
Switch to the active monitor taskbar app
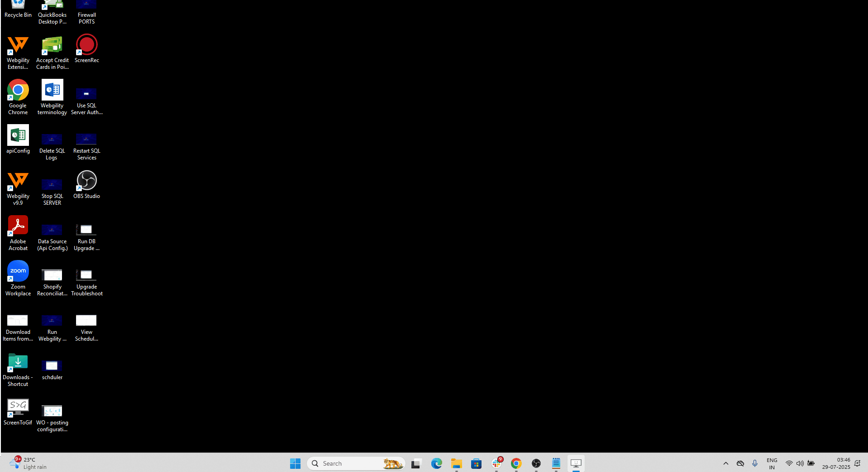tap(576, 463)
